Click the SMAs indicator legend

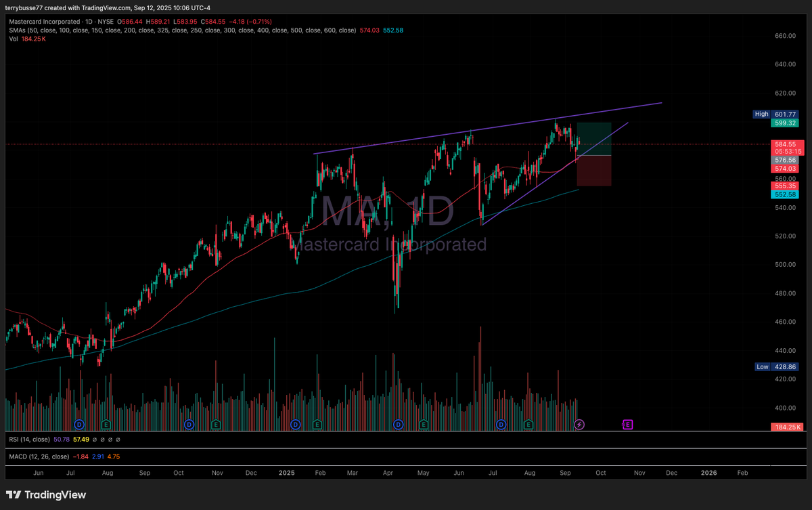point(183,30)
